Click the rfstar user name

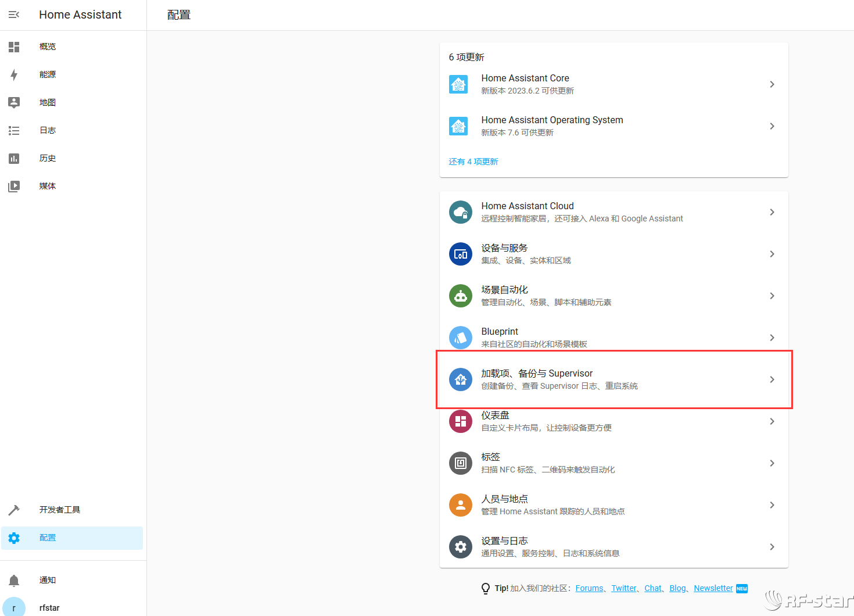point(49,608)
